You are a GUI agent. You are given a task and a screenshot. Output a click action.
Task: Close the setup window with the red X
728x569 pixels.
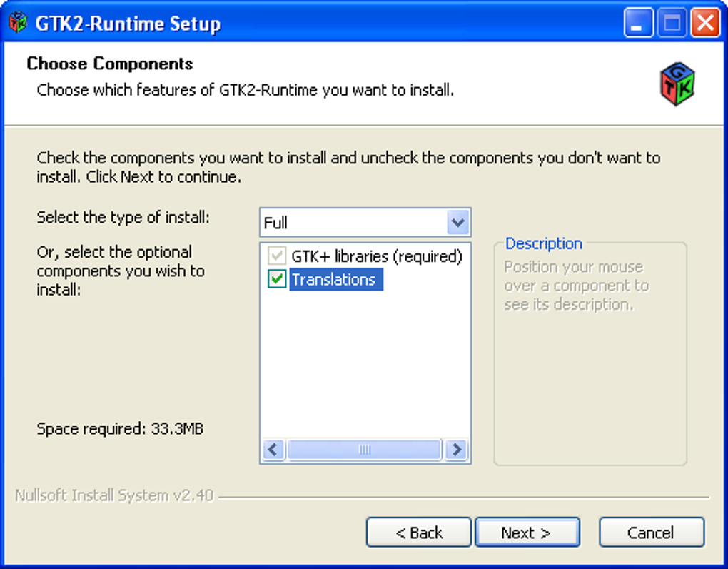pos(705,24)
